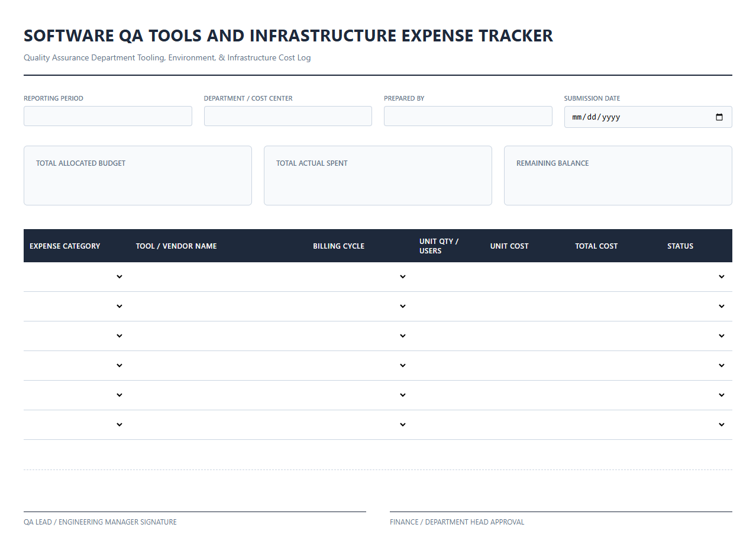Screen dimensions: 756x550
Task: Expand Status dropdown in fourth row
Action: click(x=697, y=365)
